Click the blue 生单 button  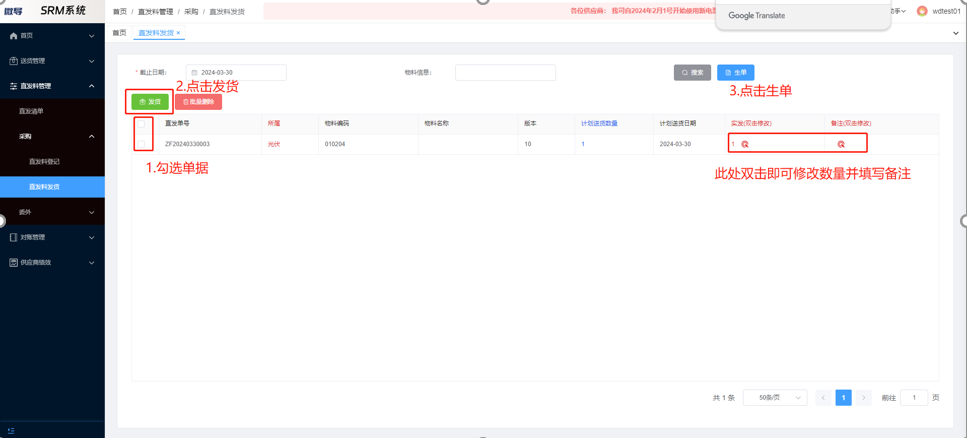735,73
